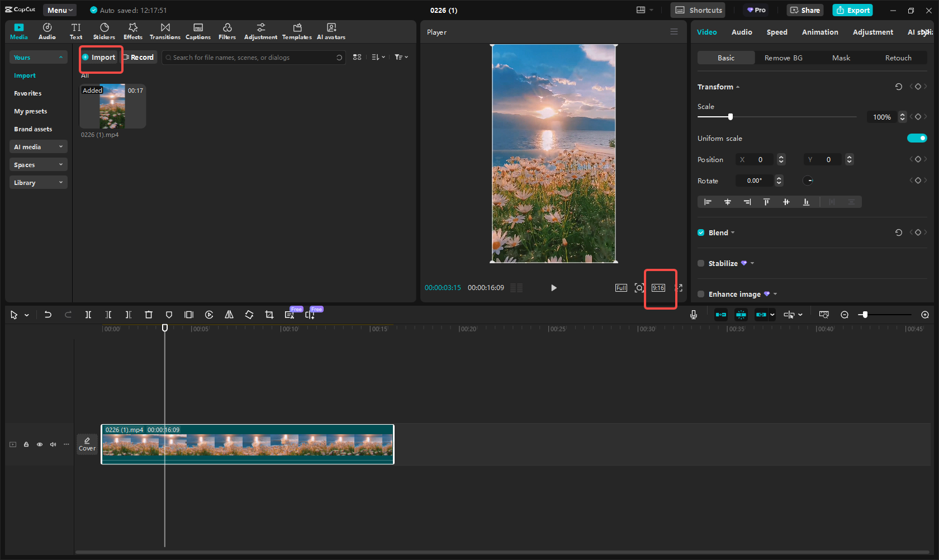The height and width of the screenshot is (560, 939).
Task: Expand the Library dropdown in the sidebar
Action: point(38,182)
